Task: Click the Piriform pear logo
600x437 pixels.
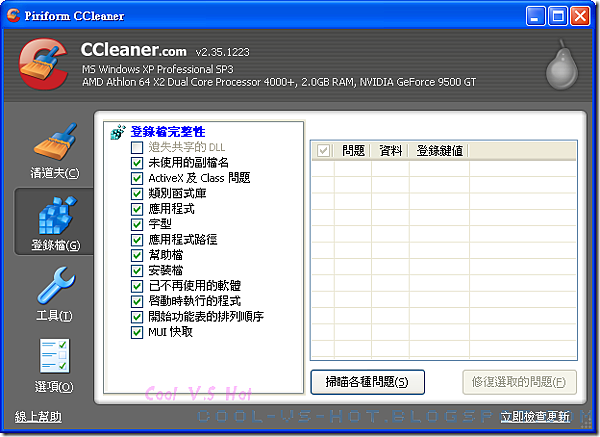Action: [562, 65]
